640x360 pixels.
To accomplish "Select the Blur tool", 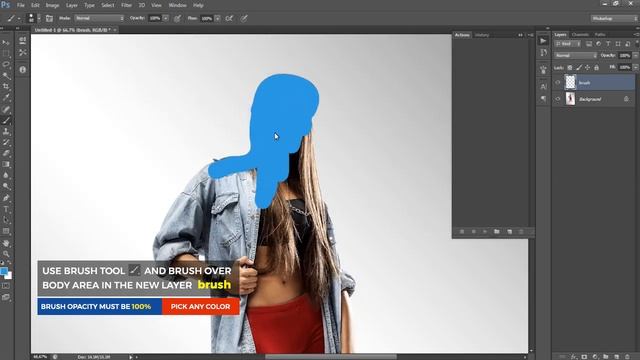I will pos(6,176).
